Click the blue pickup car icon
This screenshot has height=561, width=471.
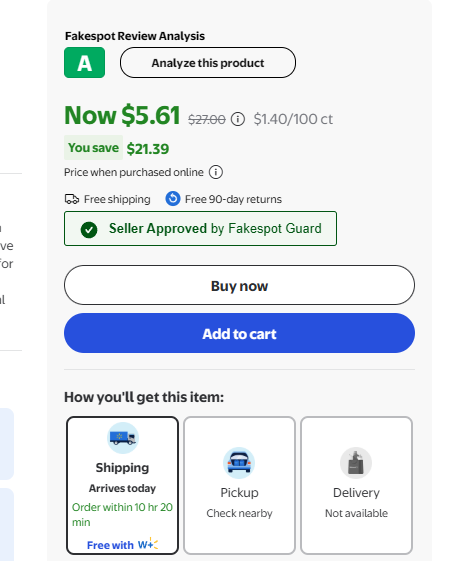click(239, 463)
